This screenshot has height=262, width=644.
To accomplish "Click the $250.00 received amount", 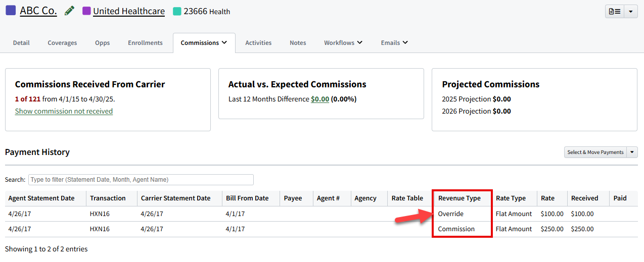I will [x=582, y=229].
